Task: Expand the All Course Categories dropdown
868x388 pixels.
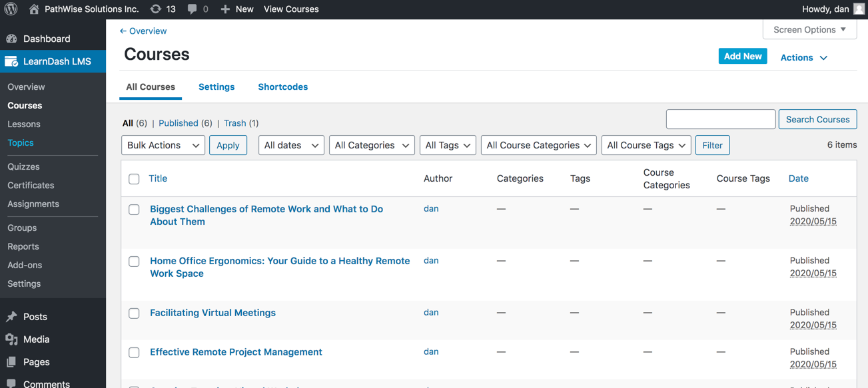Action: click(x=538, y=145)
